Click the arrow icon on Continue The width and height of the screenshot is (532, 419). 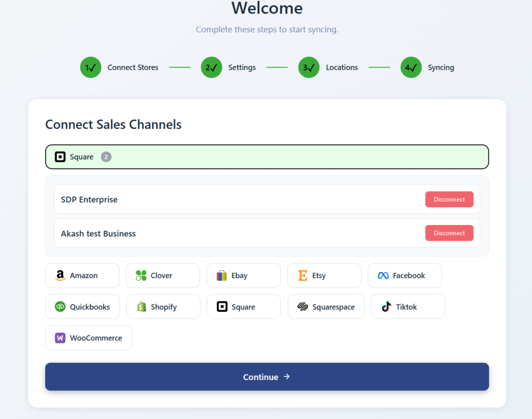click(287, 376)
